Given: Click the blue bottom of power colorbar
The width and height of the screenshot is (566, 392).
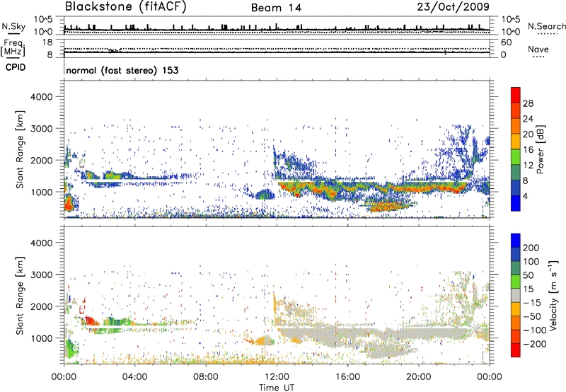Looking at the screenshot, I should 516,203.
